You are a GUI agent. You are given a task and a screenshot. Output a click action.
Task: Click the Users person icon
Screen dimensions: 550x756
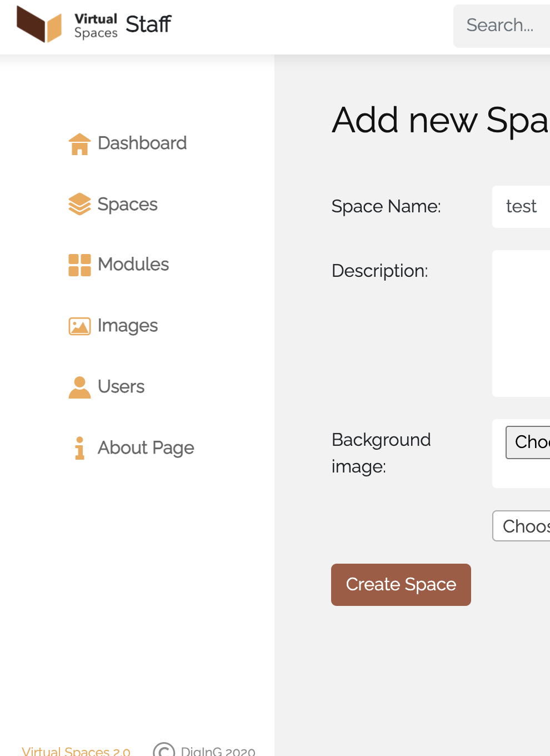coord(79,387)
